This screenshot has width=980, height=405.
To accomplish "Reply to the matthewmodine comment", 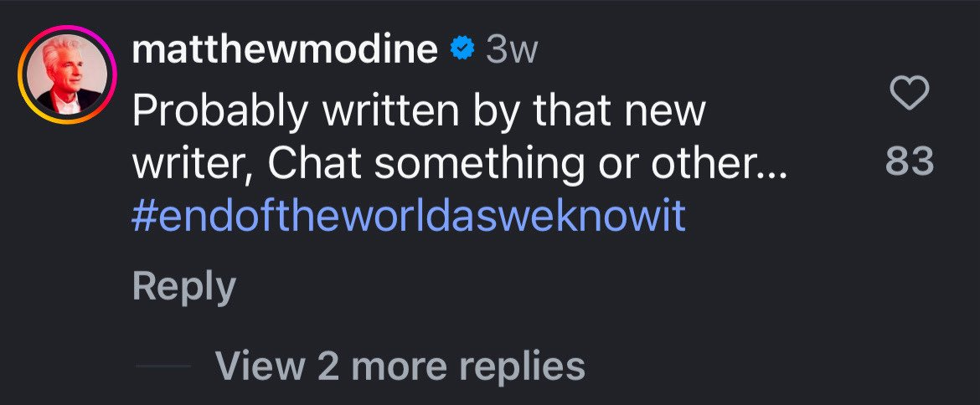I will point(183,287).
